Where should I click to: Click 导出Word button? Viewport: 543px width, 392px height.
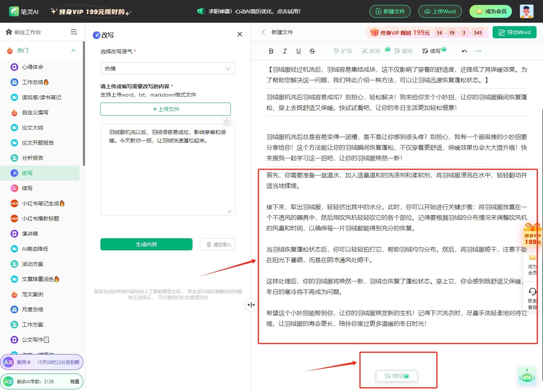coord(515,32)
